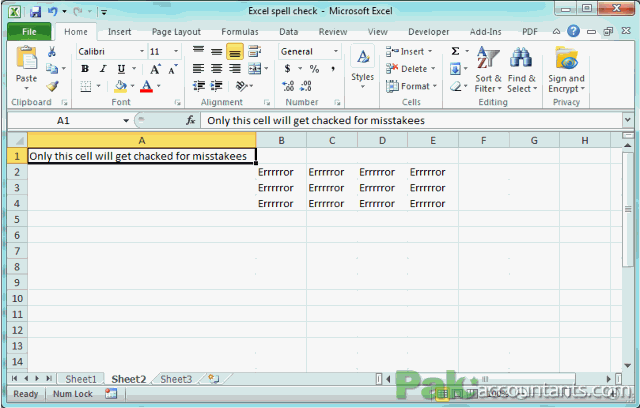This screenshot has height=408, width=640.
Task: Click the vertical scrollbar down arrow
Action: click(627, 366)
